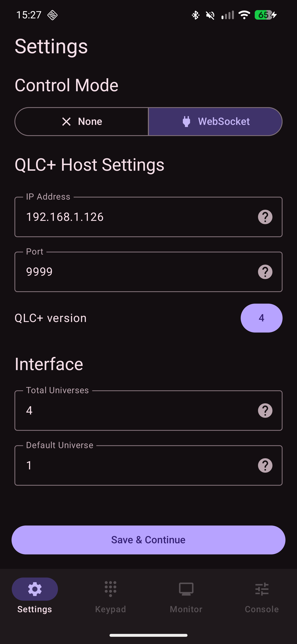Image resolution: width=297 pixels, height=644 pixels.
Task: Open the Monitor screen icon
Action: coord(186,589)
